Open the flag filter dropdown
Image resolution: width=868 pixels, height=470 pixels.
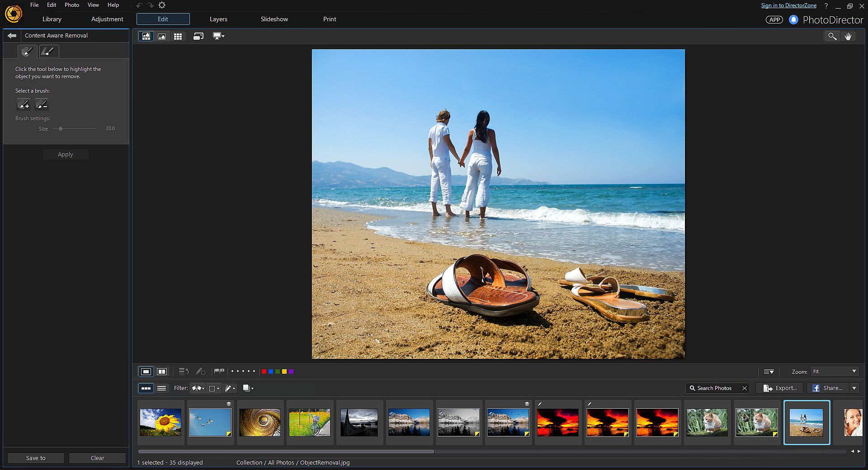(198, 388)
